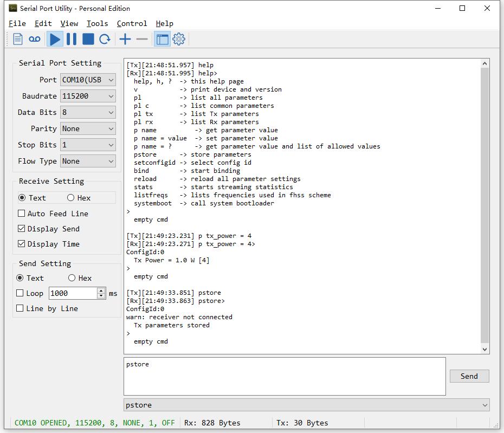
Task: Click the Send button
Action: coord(469,376)
